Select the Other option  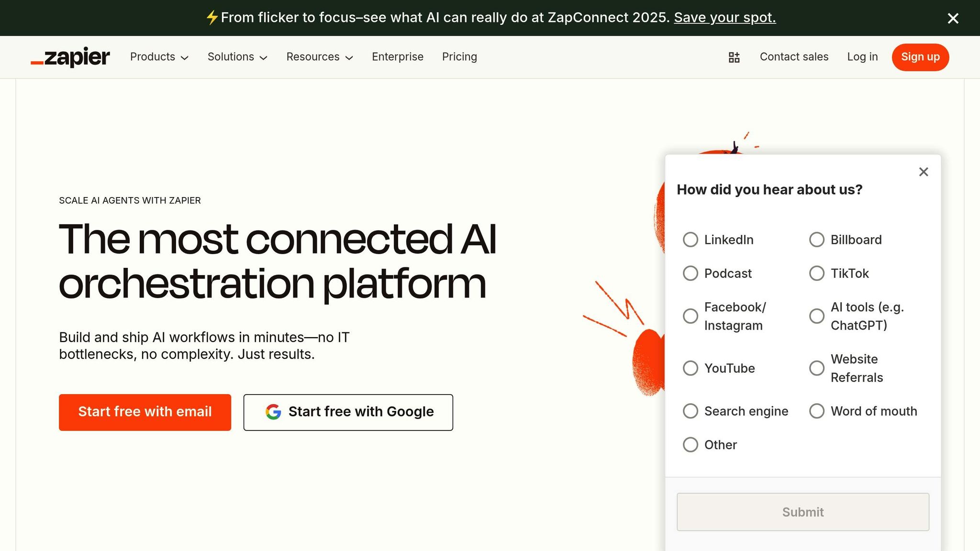[690, 445]
